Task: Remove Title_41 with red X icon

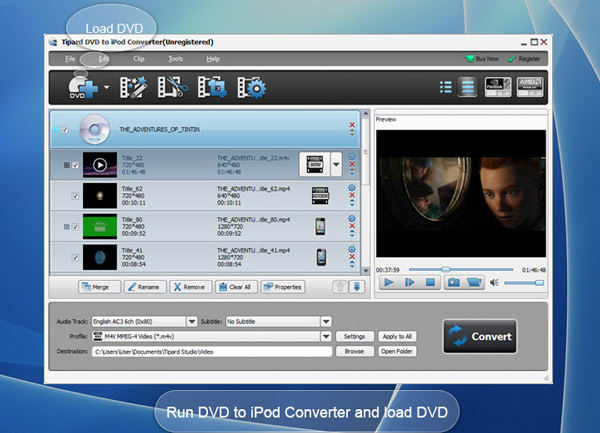Action: tap(352, 256)
